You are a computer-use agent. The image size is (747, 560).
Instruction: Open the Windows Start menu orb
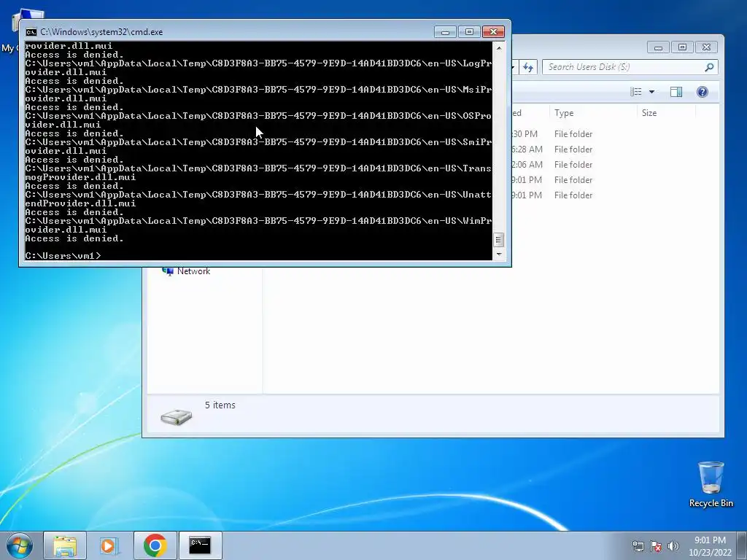[20, 545]
